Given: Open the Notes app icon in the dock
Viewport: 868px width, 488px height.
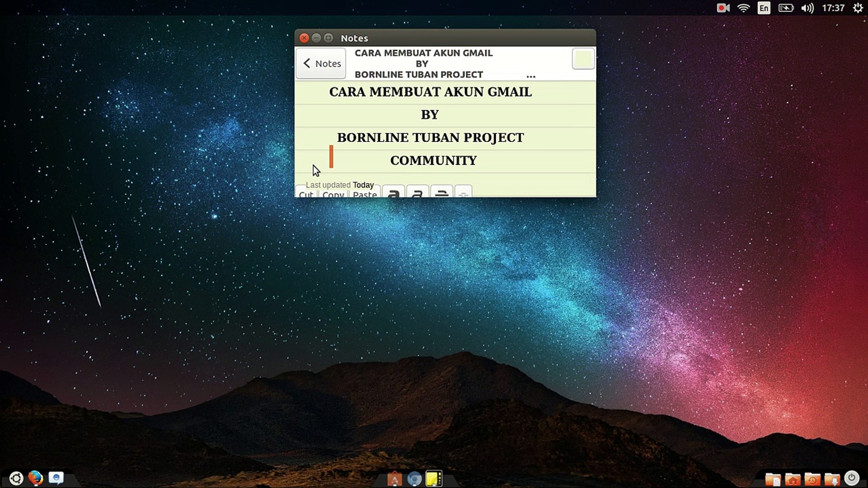Looking at the screenshot, I should coord(434,478).
